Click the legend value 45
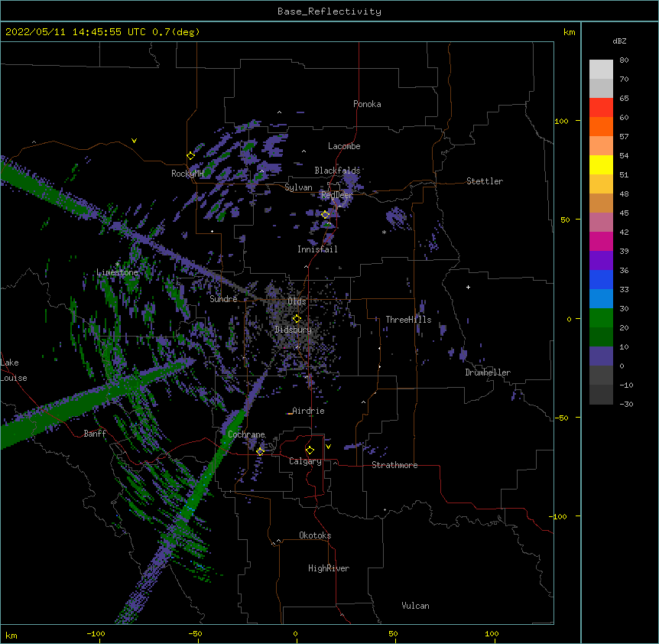659x644 pixels. click(x=624, y=213)
